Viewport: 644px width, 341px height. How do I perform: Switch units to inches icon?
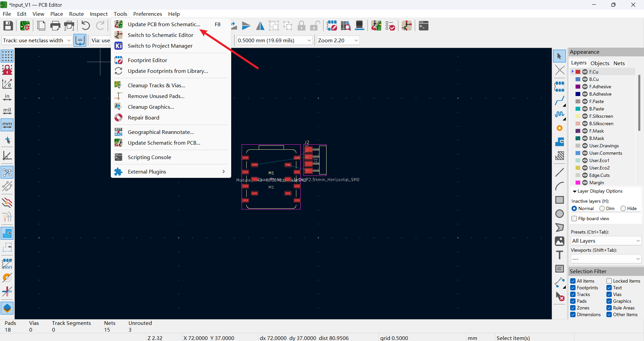(x=7, y=98)
